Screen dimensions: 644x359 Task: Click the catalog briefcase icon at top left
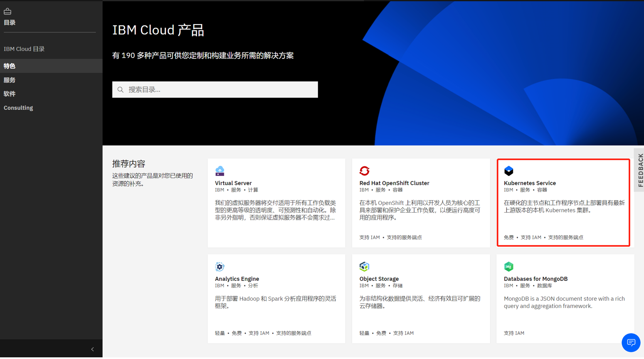(7, 11)
